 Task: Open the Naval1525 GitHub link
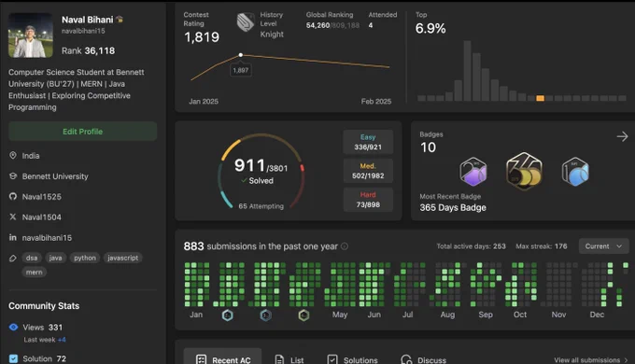42,197
